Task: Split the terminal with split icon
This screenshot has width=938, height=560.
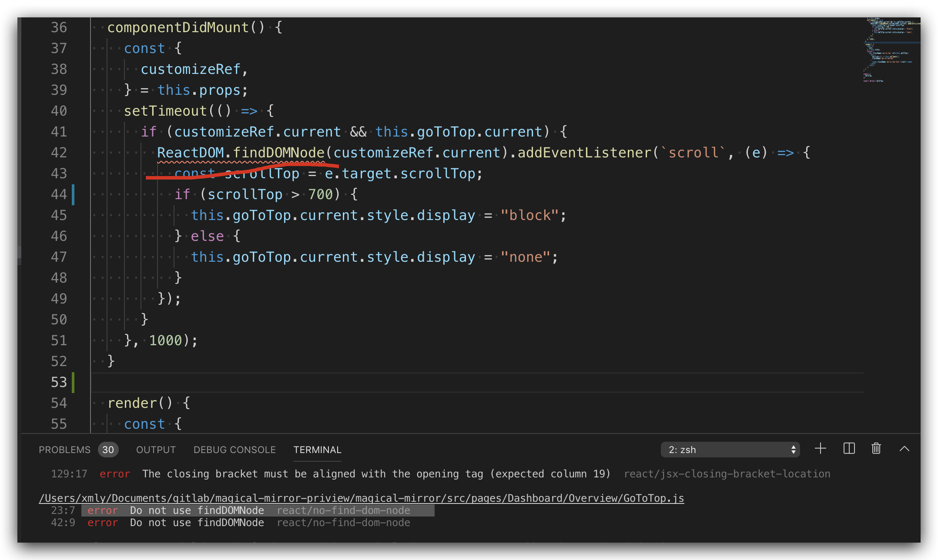Action: (849, 449)
